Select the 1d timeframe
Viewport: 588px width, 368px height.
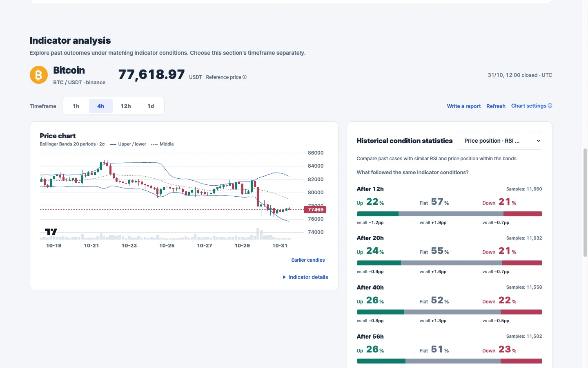pos(151,106)
